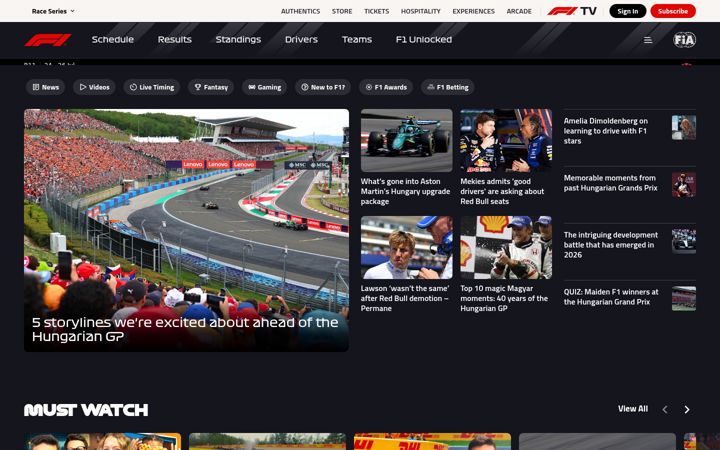This screenshot has width=720, height=450.
Task: Open the Fantasy chip
Action: click(x=211, y=87)
